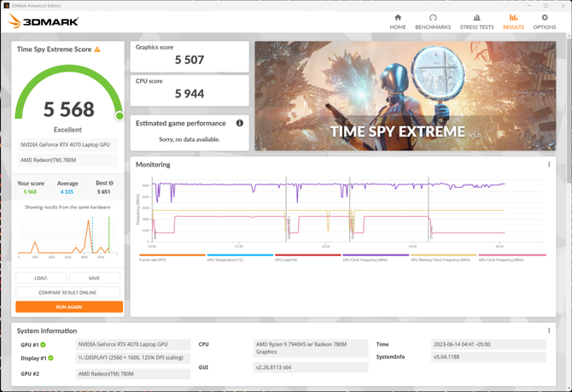This screenshot has height=392, width=572.
Task: Click the 3DMark logo
Action: point(43,21)
